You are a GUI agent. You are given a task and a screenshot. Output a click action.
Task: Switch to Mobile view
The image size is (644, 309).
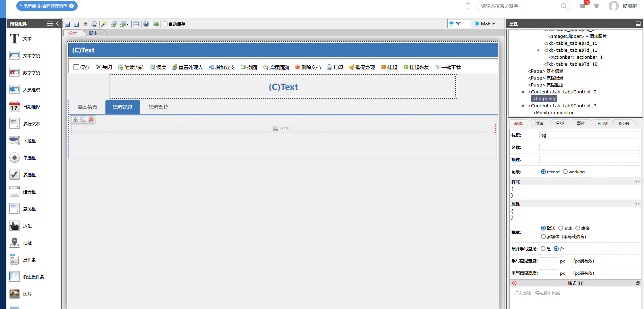(485, 24)
